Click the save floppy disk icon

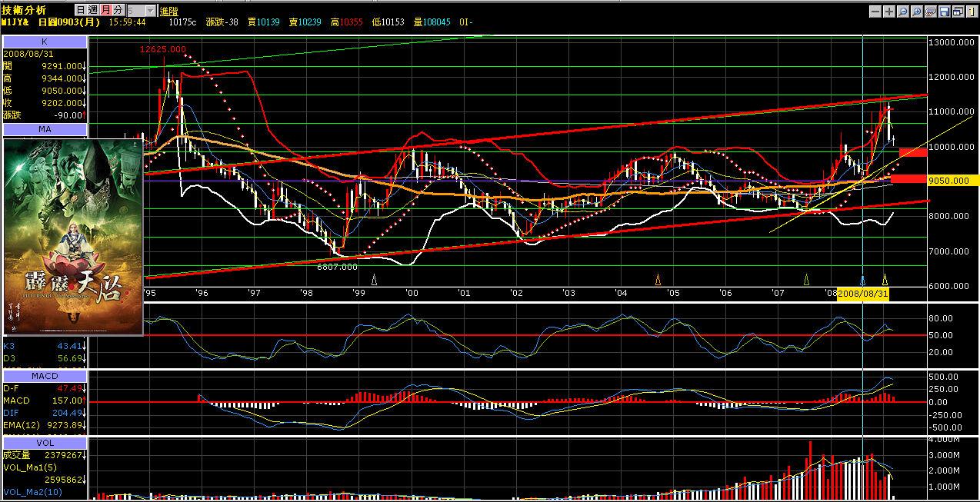945,12
